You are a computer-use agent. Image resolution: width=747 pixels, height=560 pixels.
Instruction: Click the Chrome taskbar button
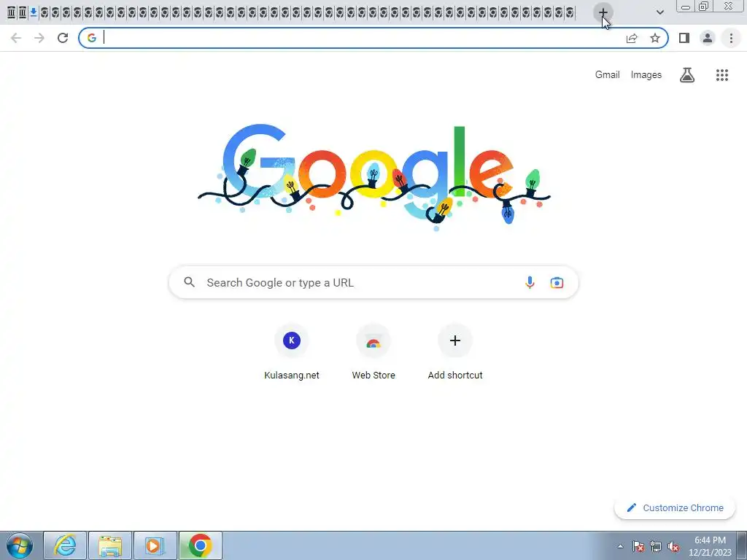(x=200, y=545)
